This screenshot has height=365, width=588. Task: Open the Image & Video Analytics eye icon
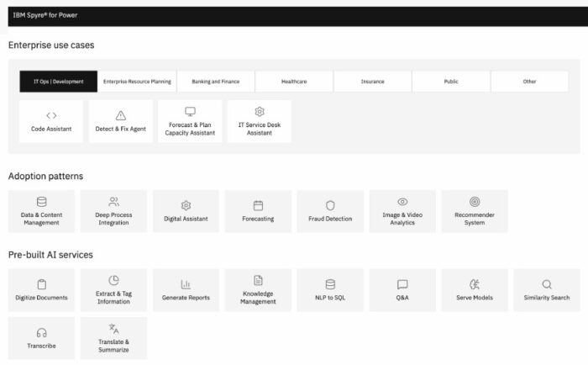coord(402,202)
